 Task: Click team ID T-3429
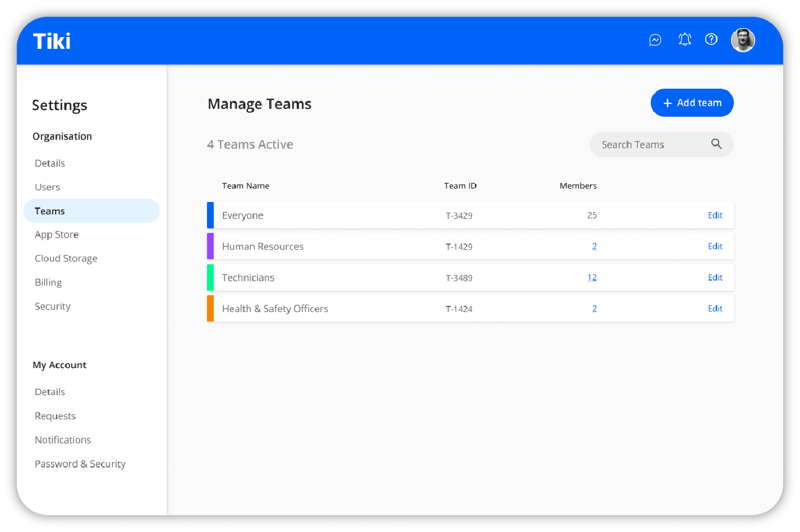click(459, 215)
